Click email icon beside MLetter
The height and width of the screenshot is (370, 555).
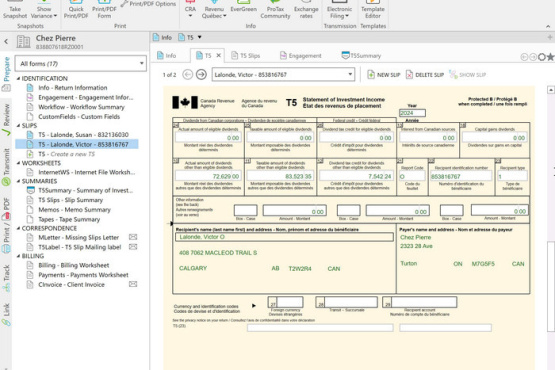point(133,237)
